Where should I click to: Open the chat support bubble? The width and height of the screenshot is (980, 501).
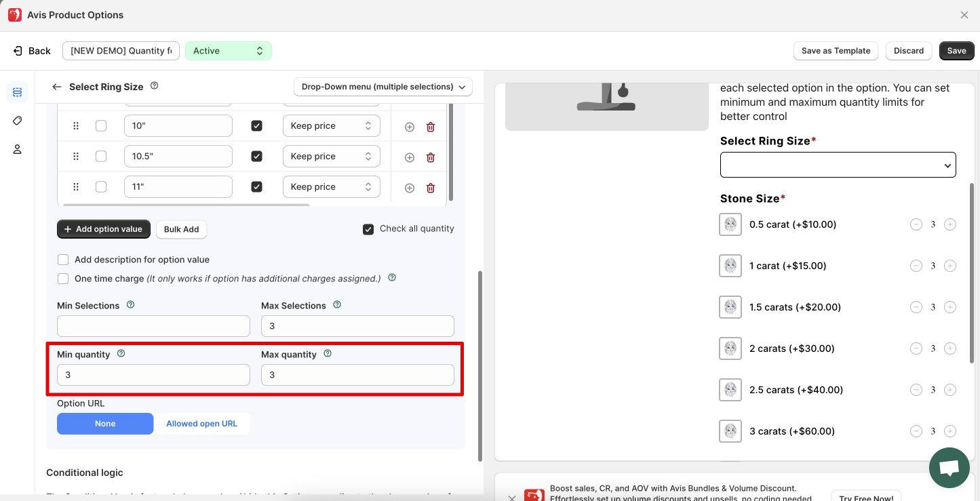[949, 468]
